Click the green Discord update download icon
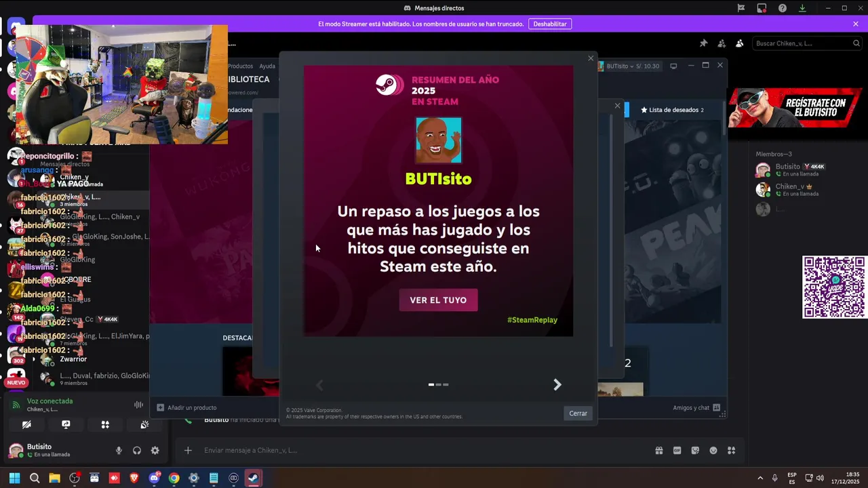 point(802,8)
